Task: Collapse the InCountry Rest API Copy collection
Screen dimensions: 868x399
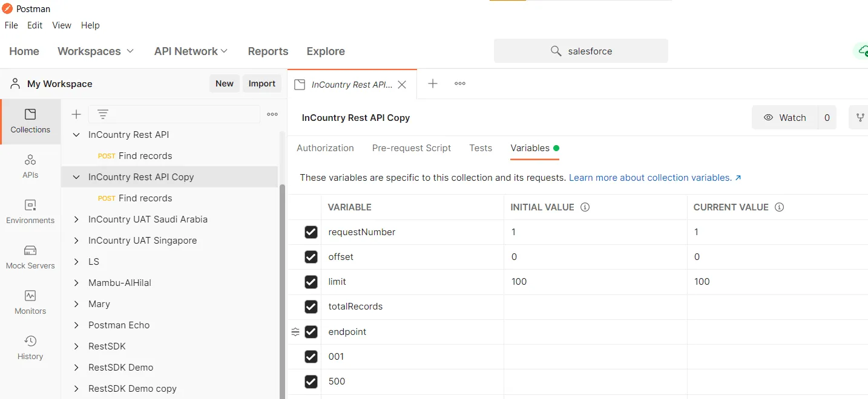Action: click(76, 177)
